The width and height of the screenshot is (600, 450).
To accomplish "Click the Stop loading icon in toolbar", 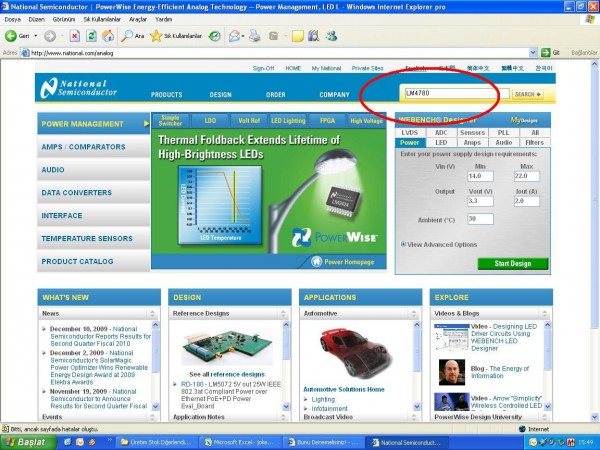I will tap(75, 36).
